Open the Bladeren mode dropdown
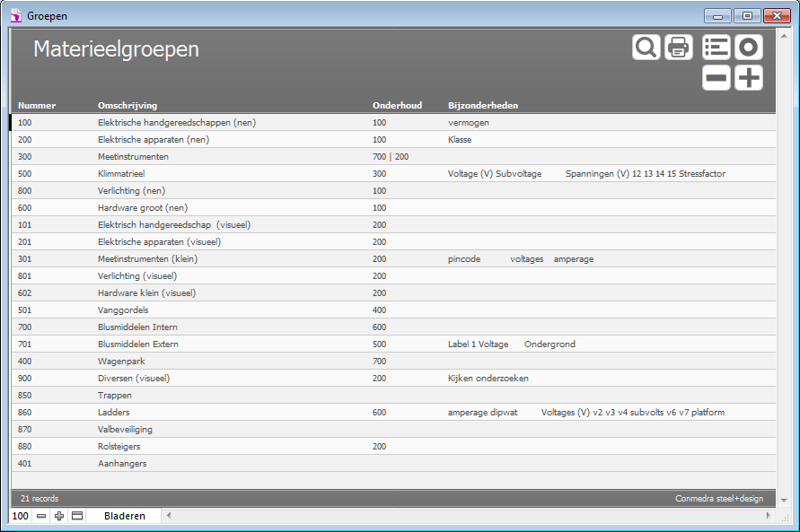800x532 pixels. (x=125, y=517)
